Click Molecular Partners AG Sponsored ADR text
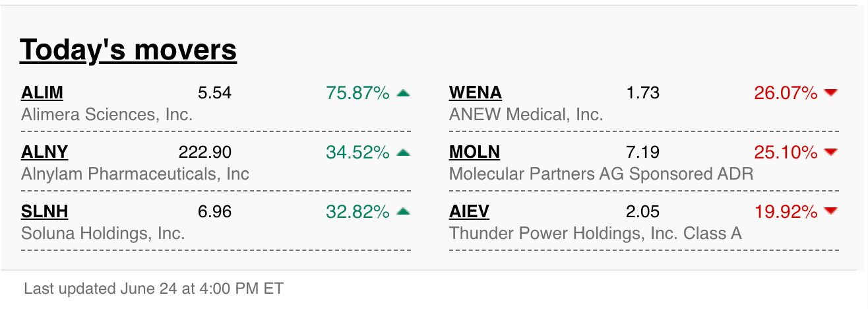Viewport: 868px width, 309px height. click(602, 174)
